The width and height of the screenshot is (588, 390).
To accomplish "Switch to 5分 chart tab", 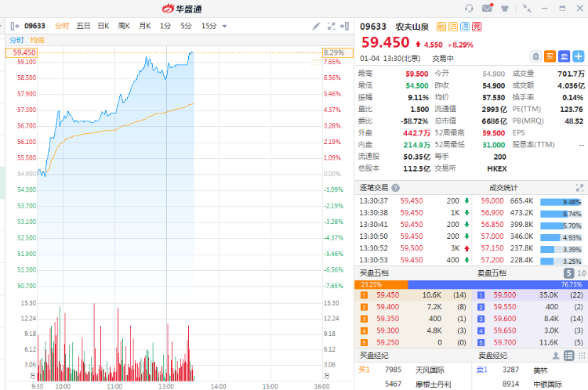I will pyautogui.click(x=186, y=26).
